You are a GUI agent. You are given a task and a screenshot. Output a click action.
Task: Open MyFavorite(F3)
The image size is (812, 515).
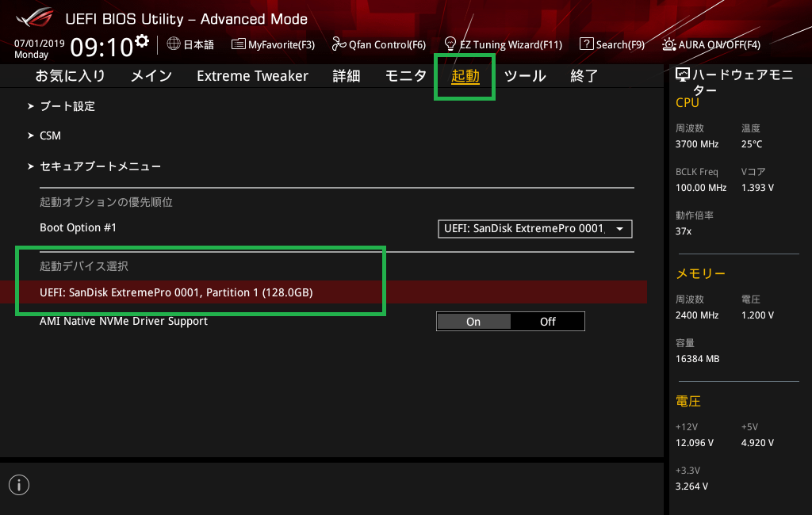(282, 44)
